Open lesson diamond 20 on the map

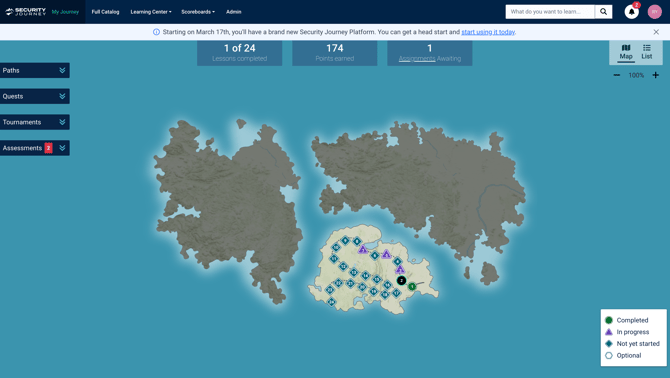pos(362,287)
